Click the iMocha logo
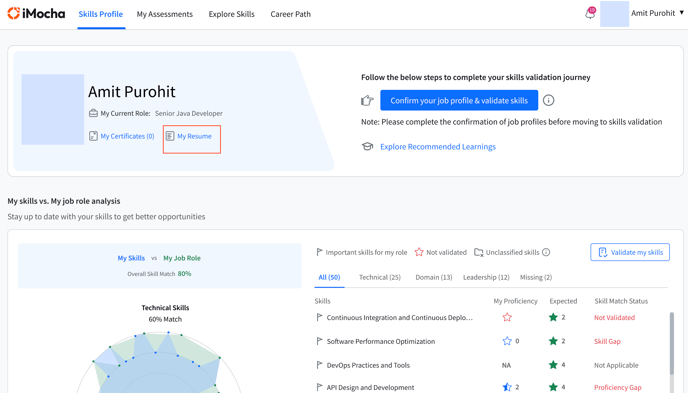688x393 pixels. click(36, 14)
